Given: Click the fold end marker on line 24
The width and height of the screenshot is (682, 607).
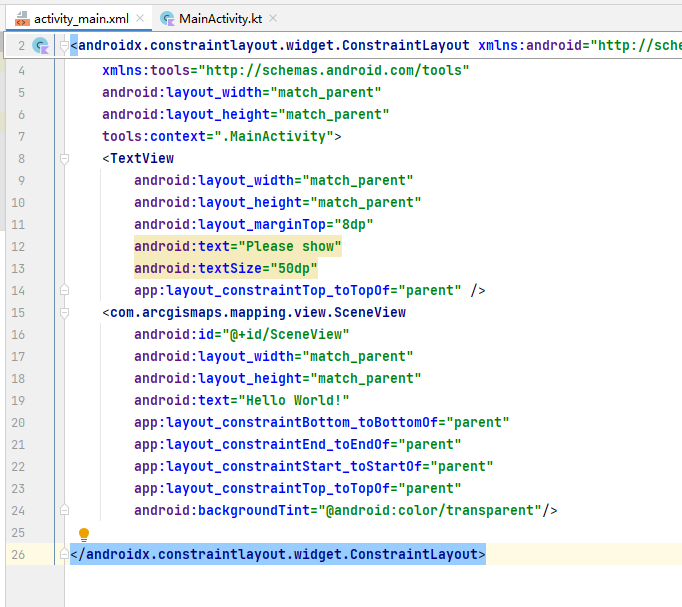Looking at the screenshot, I should [64, 510].
